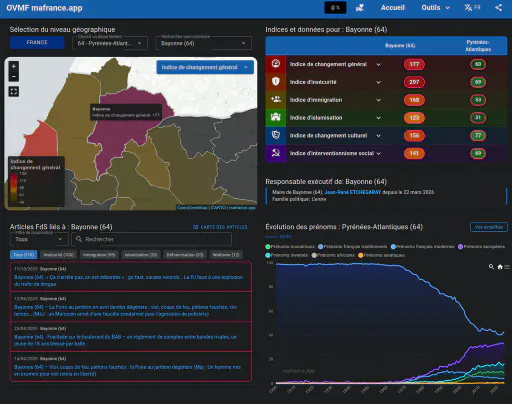This screenshot has height=404, width=512.
Task: Click the general change index icon
Action: pos(276,64)
